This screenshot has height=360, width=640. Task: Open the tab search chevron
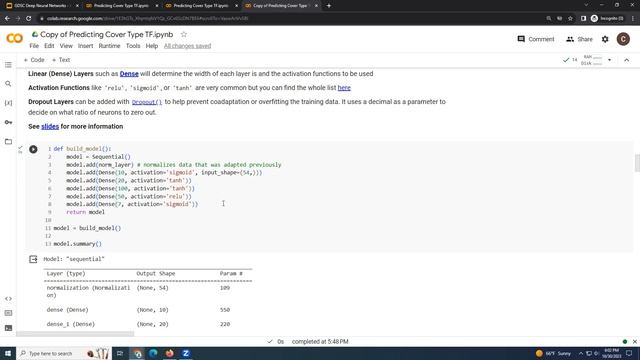[586, 5]
